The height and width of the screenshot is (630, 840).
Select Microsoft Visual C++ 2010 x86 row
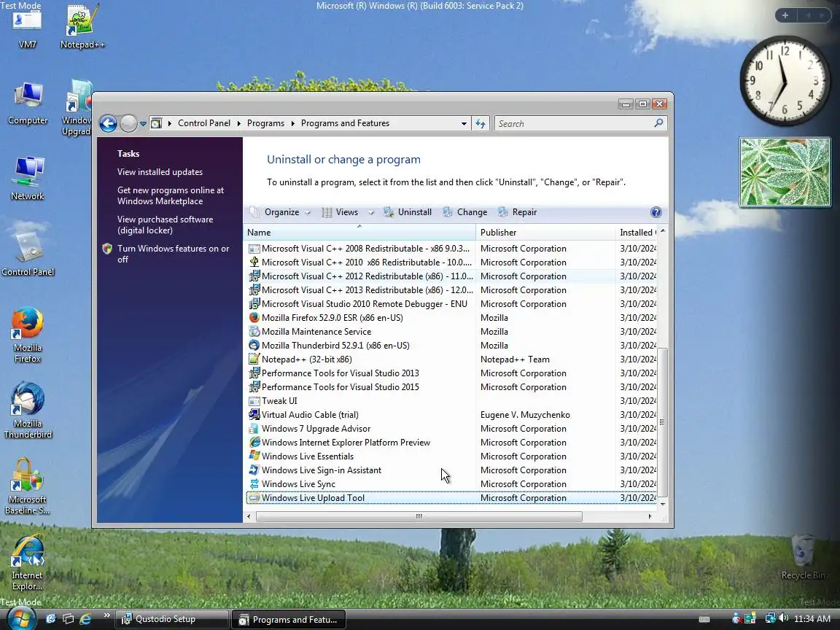(451, 262)
